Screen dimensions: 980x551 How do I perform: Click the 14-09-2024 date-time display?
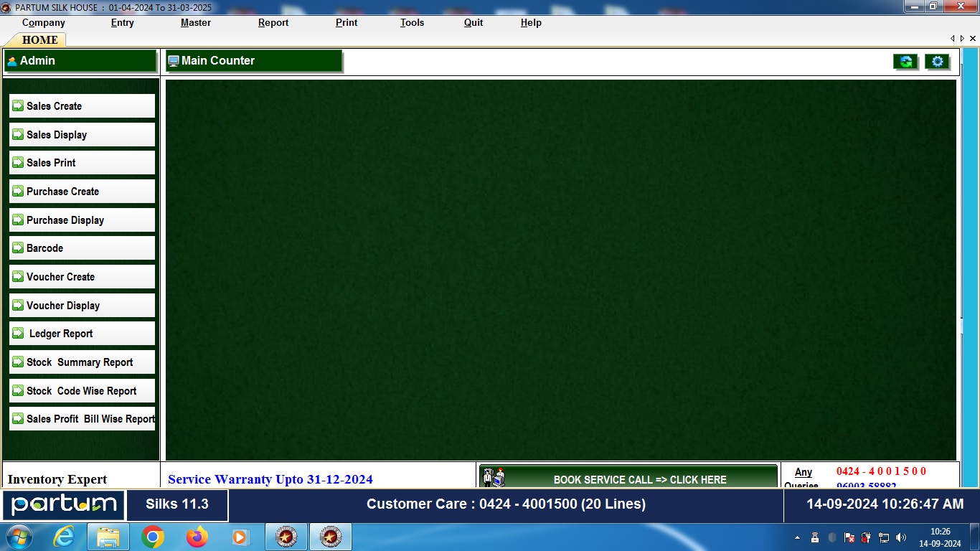click(x=885, y=504)
